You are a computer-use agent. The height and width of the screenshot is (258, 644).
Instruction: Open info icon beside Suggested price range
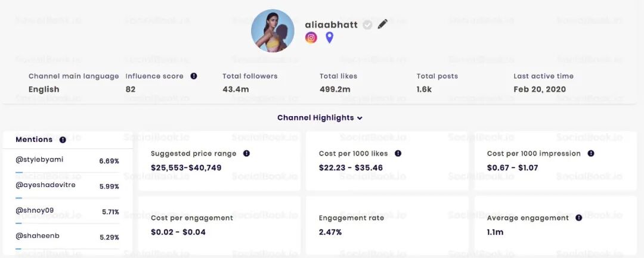pos(246,153)
